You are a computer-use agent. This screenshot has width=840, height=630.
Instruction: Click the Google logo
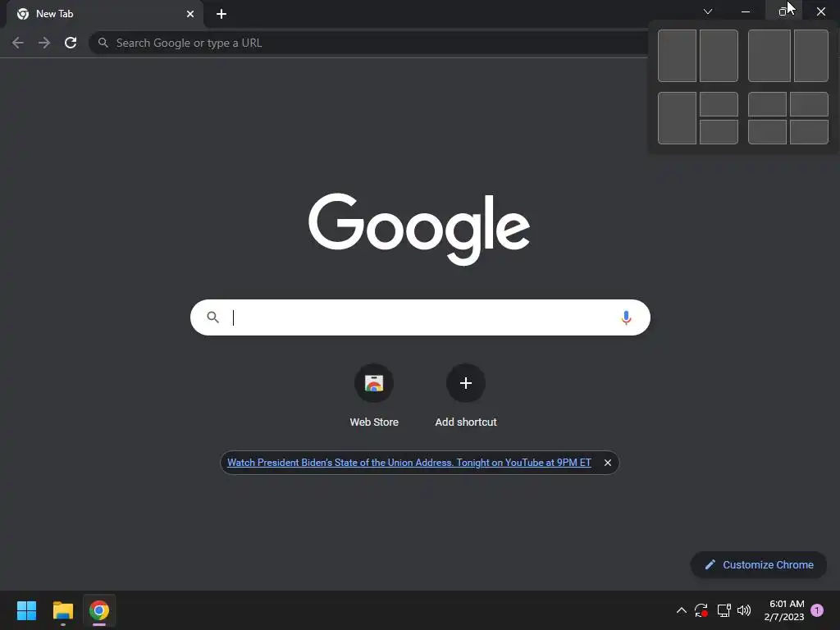click(x=419, y=229)
